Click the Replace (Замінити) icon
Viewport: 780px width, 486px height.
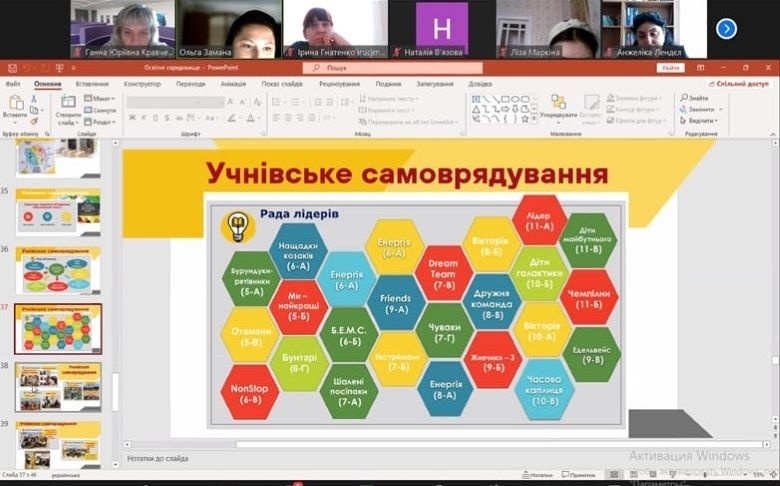pyautogui.click(x=700, y=109)
